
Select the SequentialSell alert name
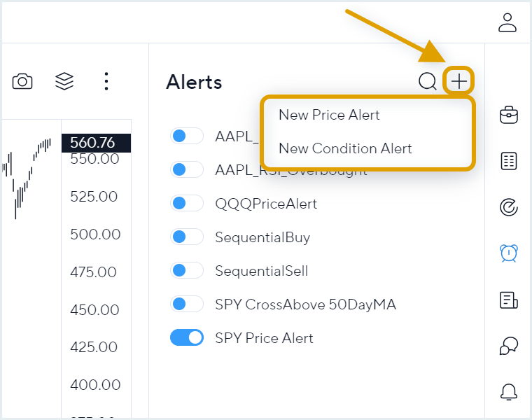click(x=262, y=271)
